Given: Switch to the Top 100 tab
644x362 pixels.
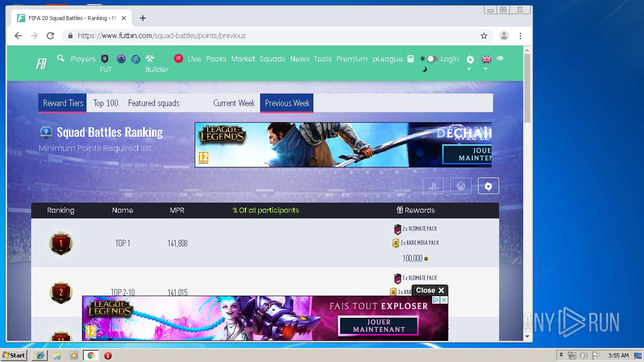Looking at the screenshot, I should pyautogui.click(x=106, y=103).
